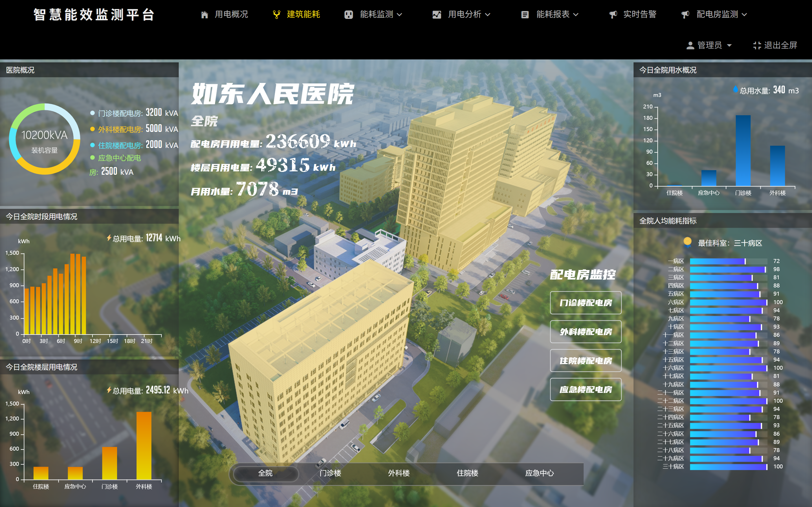Click the 外科楼 bar in floor electricity chart
The height and width of the screenshot is (507, 812).
(144, 445)
